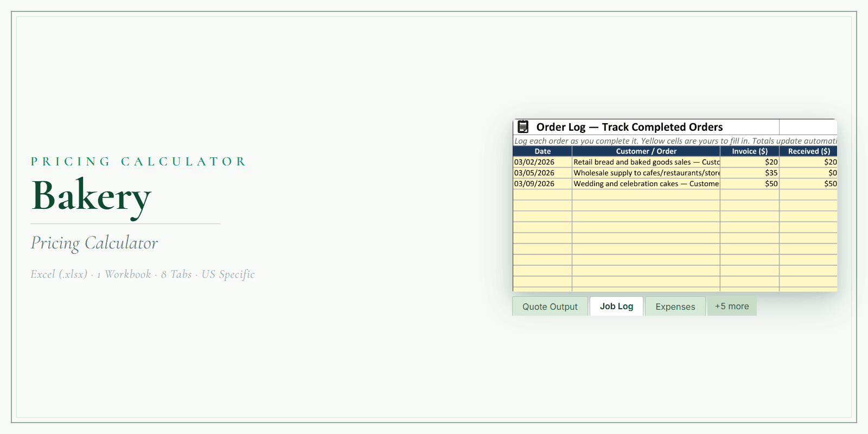Viewport: 868px width, 434px height.
Task: Click the Date column header
Action: click(542, 151)
